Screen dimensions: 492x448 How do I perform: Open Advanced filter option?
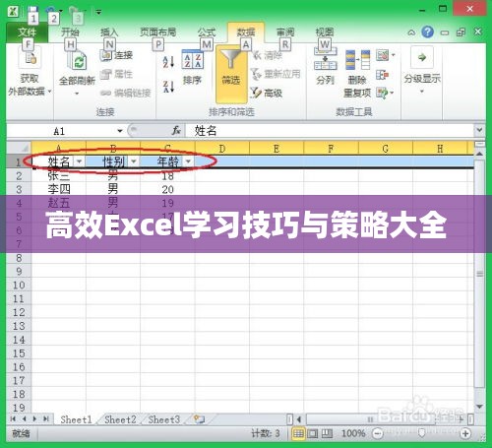(x=267, y=93)
